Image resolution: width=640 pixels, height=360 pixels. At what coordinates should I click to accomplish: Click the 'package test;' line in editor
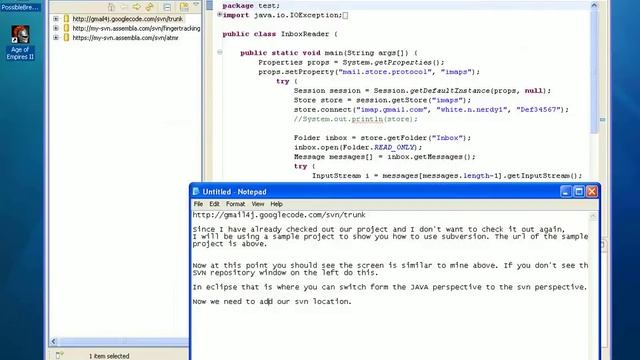coord(251,6)
